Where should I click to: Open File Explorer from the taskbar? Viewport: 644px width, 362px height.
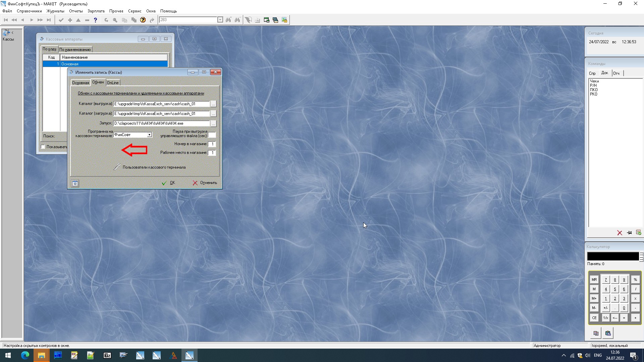tap(41, 355)
